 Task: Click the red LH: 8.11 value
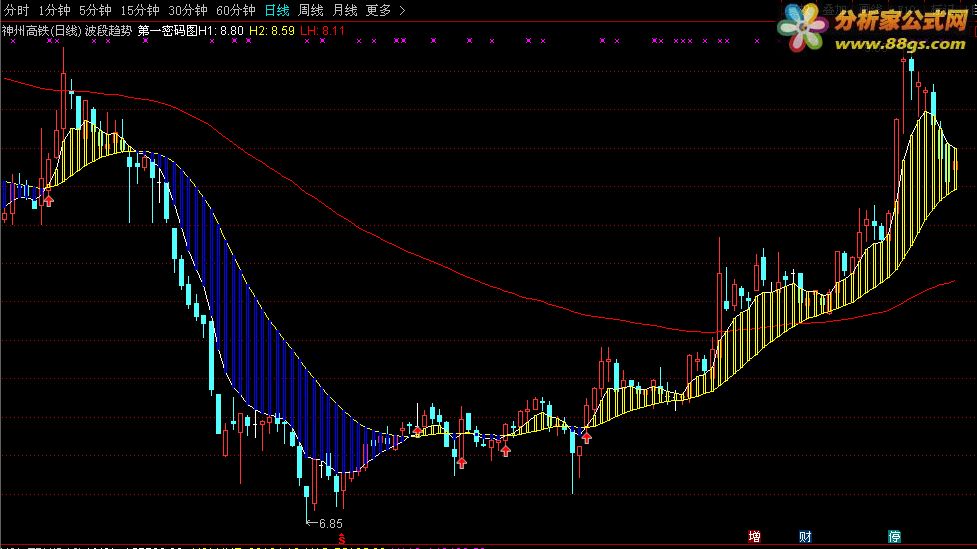click(322, 31)
